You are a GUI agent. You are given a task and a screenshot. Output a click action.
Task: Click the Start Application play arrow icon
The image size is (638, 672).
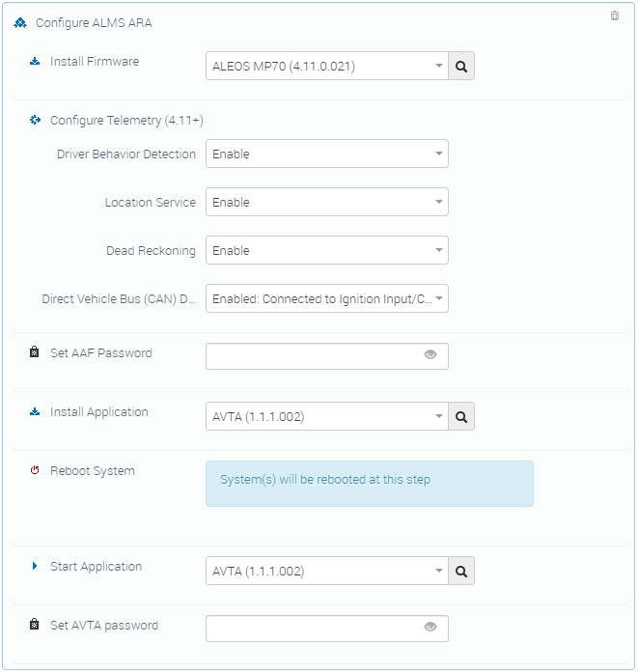coord(35,567)
